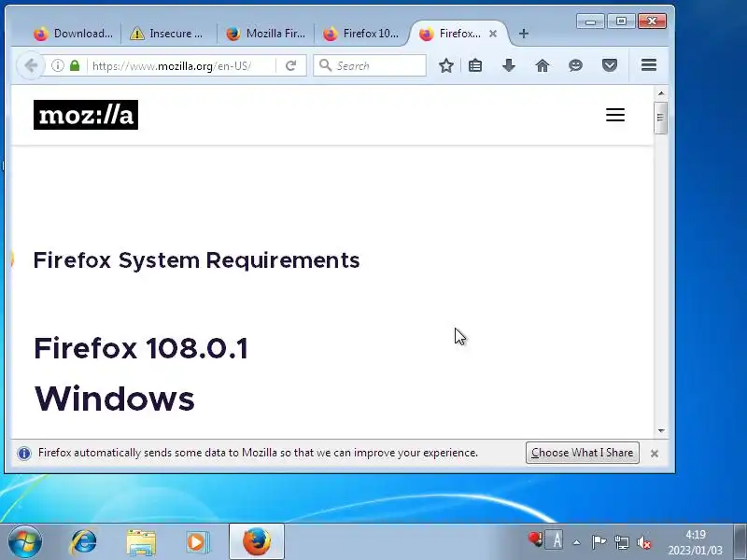Click the IME language A indicator
The height and width of the screenshot is (560, 747).
click(556, 541)
